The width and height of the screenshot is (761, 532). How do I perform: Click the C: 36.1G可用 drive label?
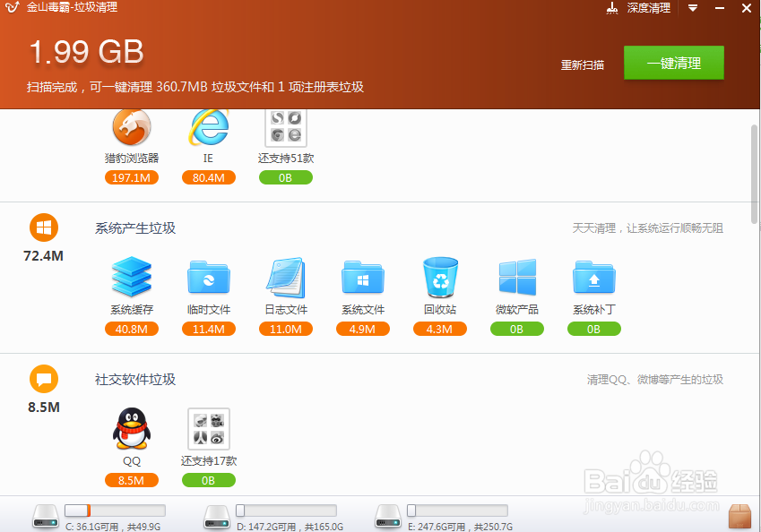coord(113,527)
